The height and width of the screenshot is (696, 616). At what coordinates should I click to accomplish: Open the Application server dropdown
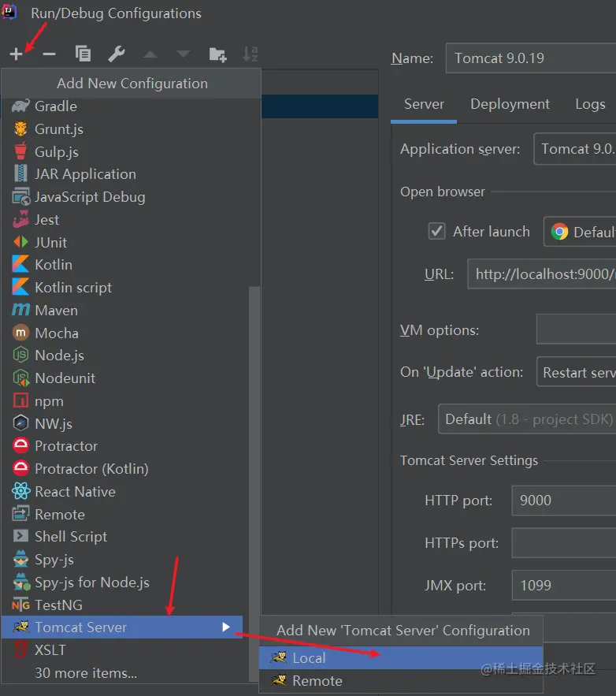[x=575, y=149]
